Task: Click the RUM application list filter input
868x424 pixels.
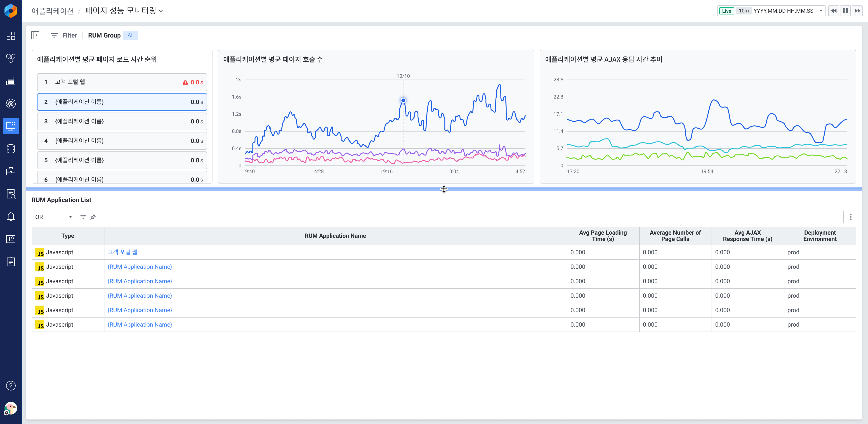Action: pos(468,217)
